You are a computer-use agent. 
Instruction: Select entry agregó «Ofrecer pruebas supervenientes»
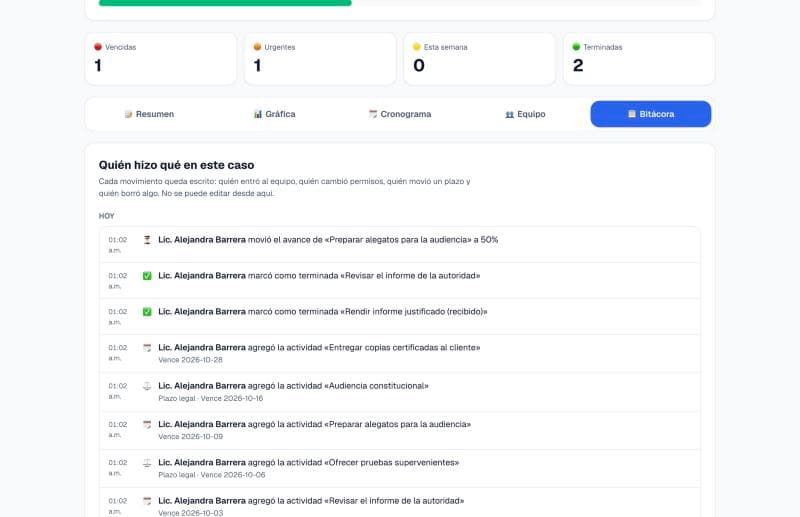pos(400,469)
